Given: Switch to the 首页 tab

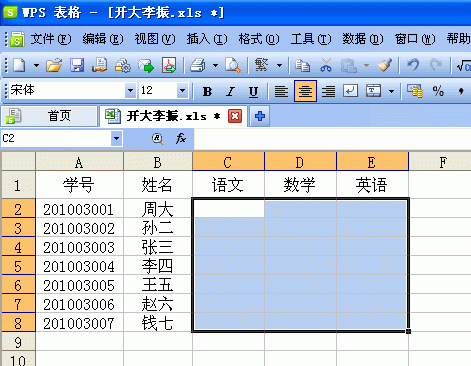Looking at the screenshot, I should [49, 116].
